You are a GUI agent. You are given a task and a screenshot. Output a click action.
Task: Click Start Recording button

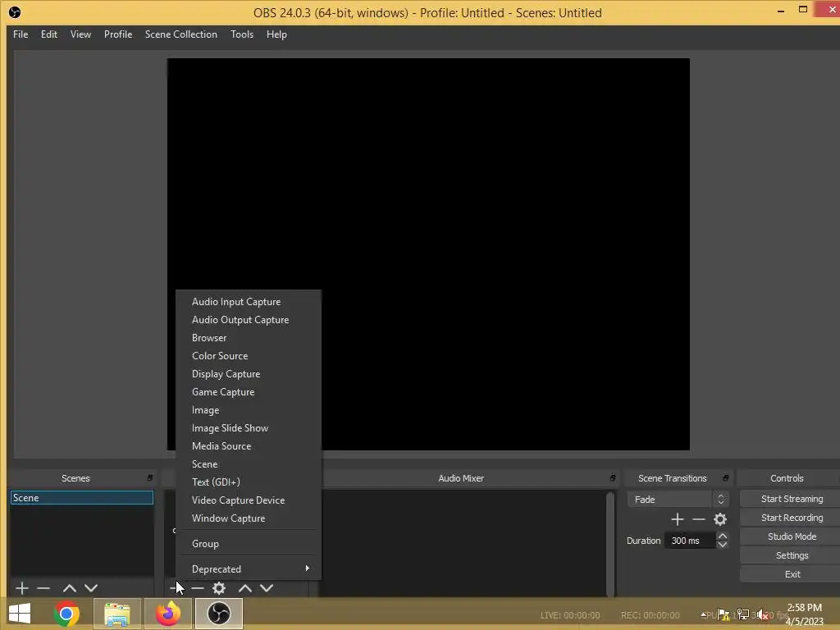[792, 518]
